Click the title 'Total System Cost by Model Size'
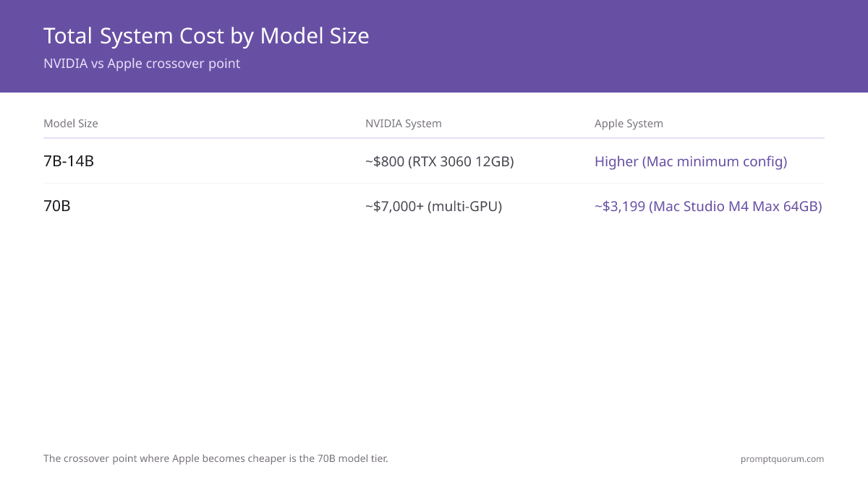This screenshot has height=488, width=868. (x=206, y=35)
